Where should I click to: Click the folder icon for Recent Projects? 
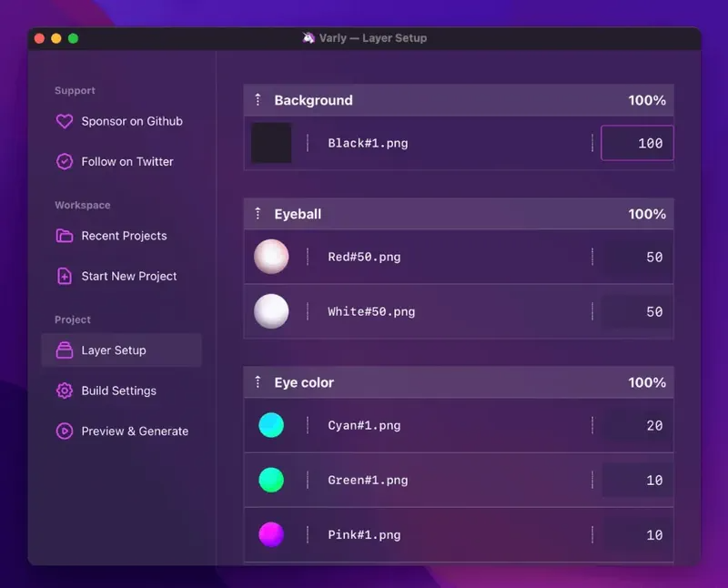65,236
